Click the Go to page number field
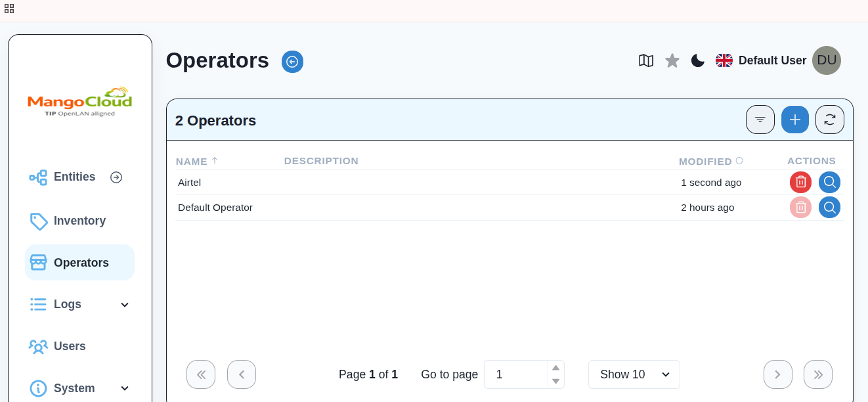Image resolution: width=868 pixels, height=402 pixels. 516,374
